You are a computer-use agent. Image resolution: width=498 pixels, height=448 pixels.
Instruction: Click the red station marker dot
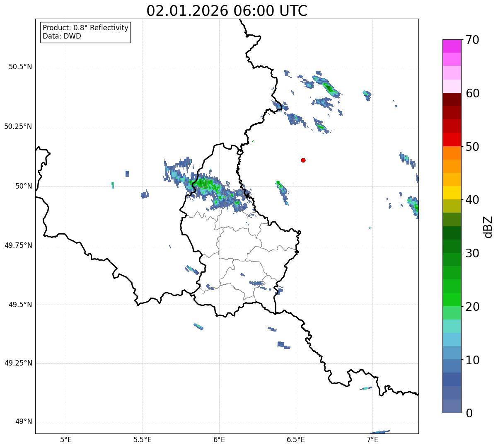pos(303,160)
